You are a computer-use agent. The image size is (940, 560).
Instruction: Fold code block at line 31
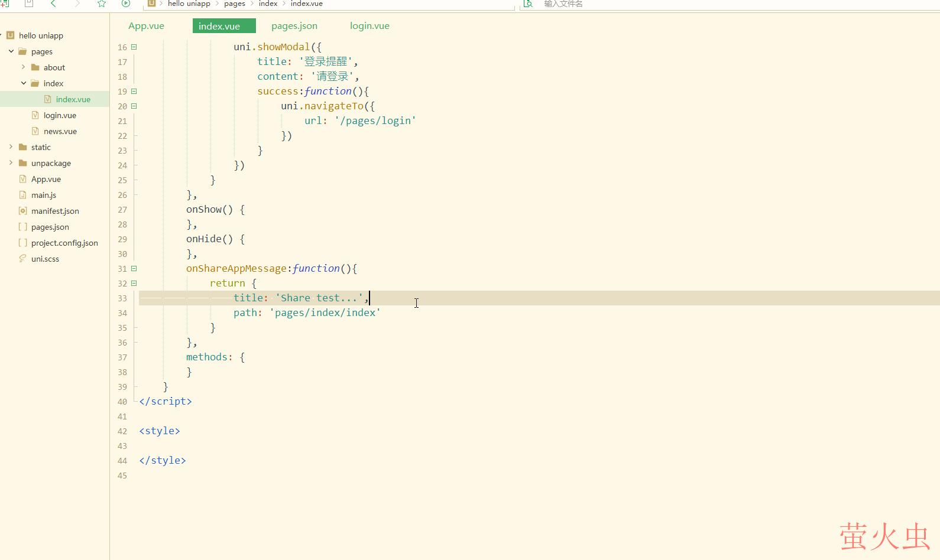pos(134,269)
